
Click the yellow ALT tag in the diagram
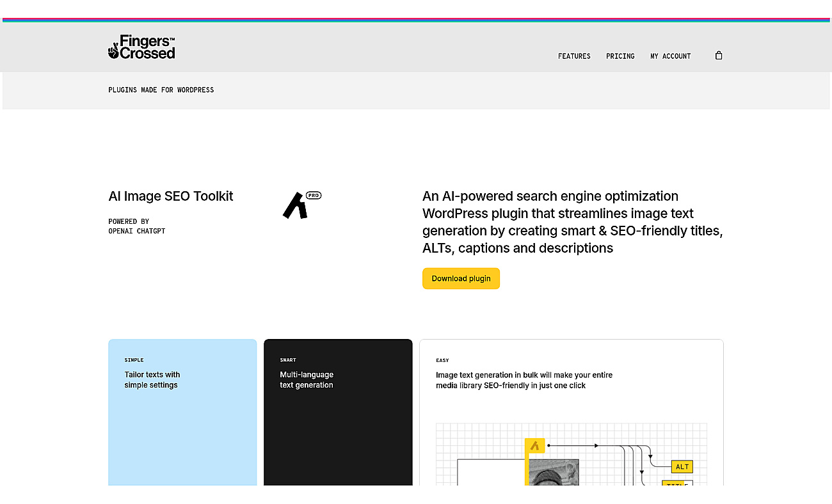point(682,466)
